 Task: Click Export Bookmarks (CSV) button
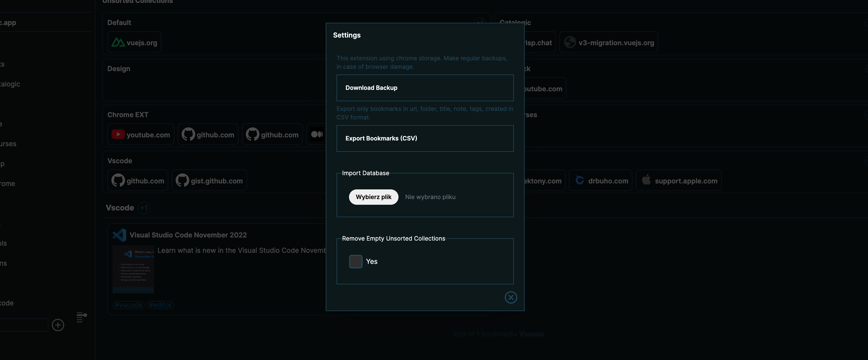pyautogui.click(x=425, y=138)
